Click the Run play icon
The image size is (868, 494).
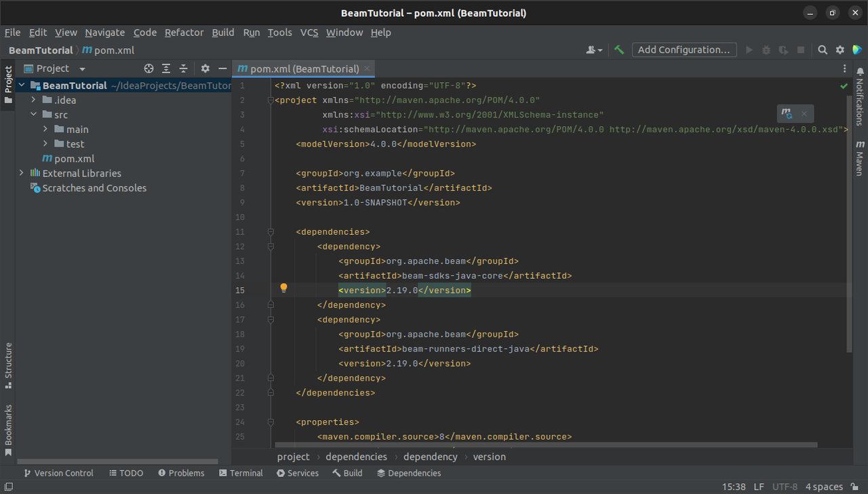point(749,50)
